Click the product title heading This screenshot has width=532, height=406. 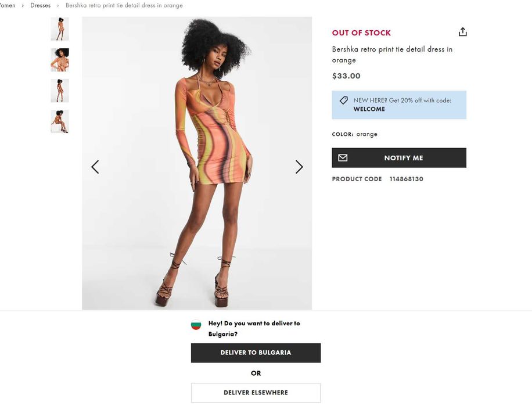[392, 55]
